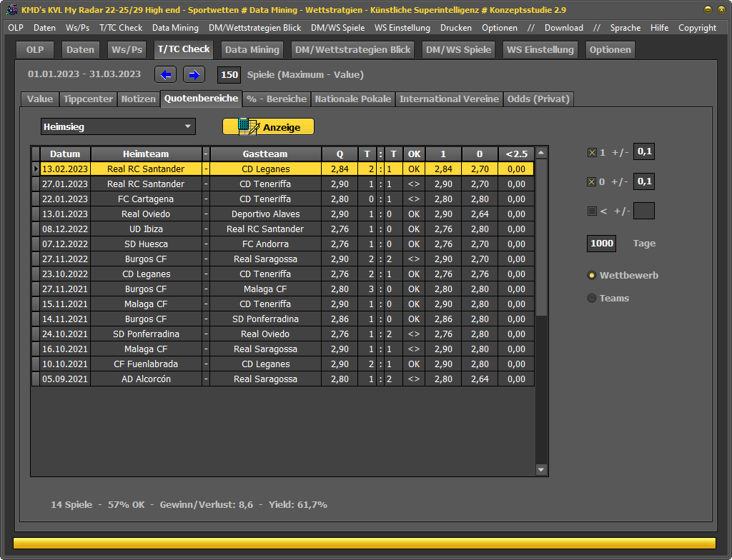732x560 pixels.
Task: Click the blue right arrow next period button
Action: pos(194,75)
